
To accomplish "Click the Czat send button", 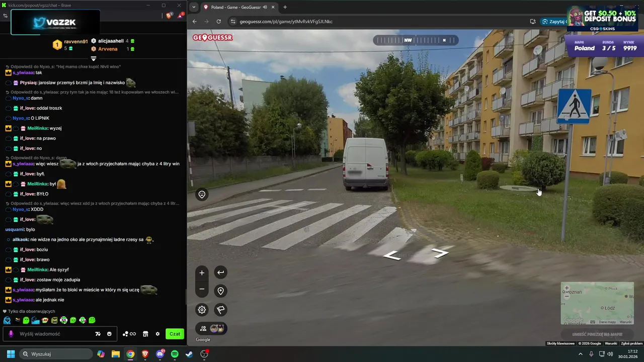I will [175, 334].
